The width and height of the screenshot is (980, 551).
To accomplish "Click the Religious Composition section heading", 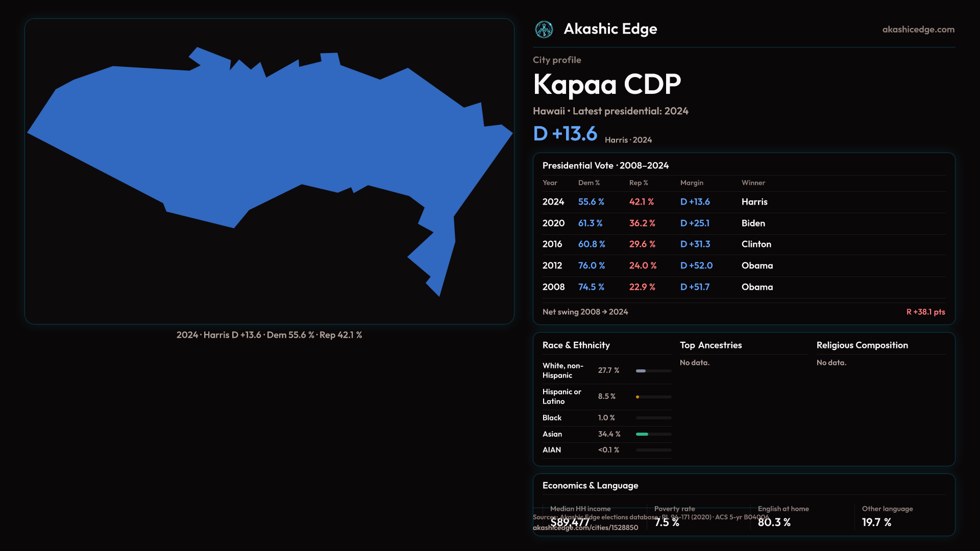I will [862, 345].
